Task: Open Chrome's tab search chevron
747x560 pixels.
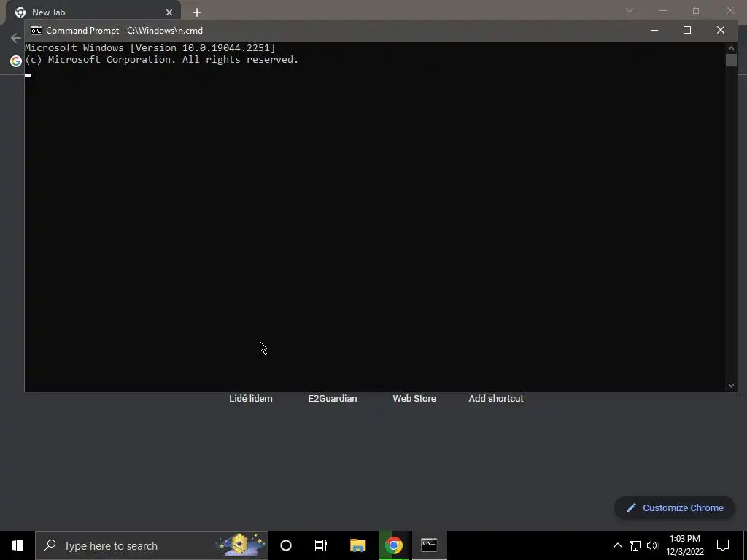Action: point(630,10)
